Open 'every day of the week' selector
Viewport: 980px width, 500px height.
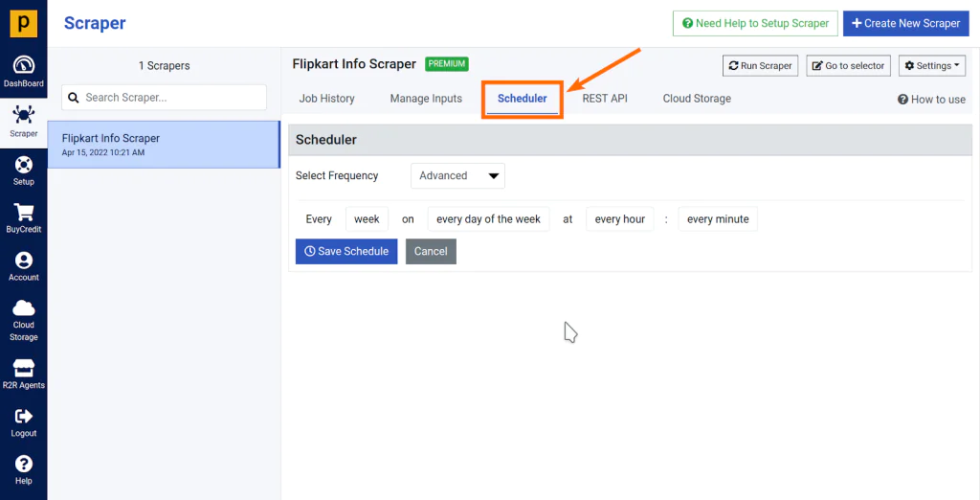pyautogui.click(x=489, y=219)
